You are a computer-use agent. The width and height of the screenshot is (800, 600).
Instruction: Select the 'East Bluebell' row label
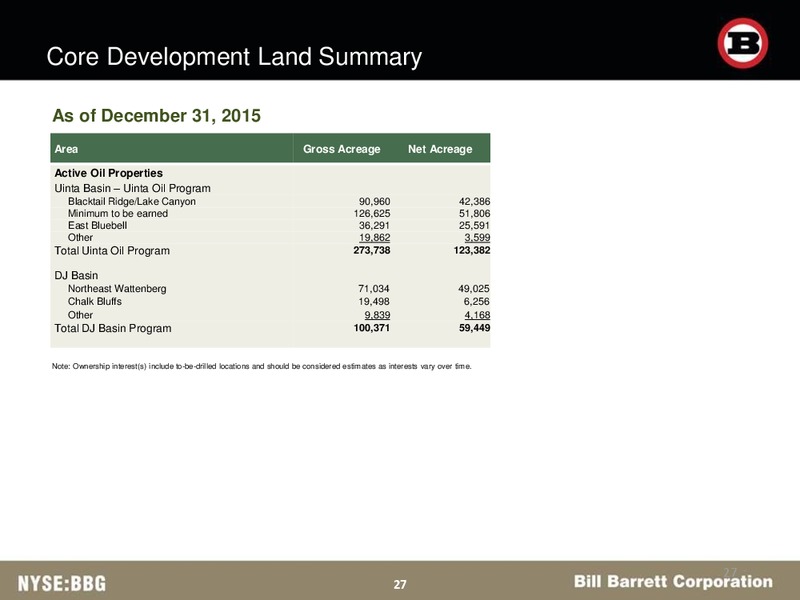[97, 226]
